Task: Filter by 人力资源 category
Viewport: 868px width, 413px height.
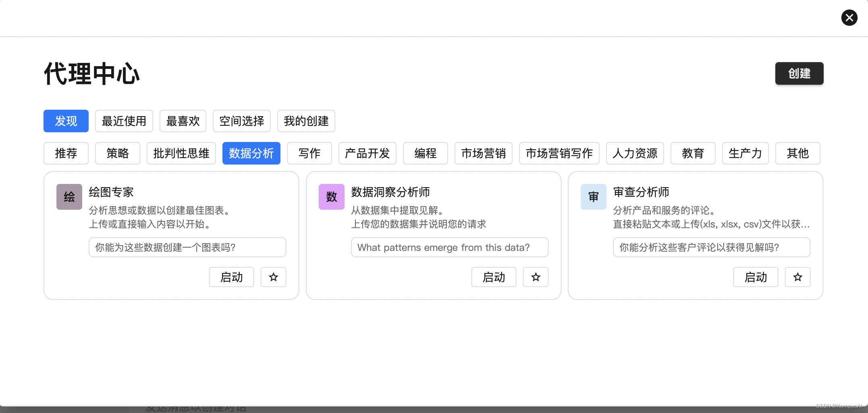Action: pyautogui.click(x=635, y=153)
